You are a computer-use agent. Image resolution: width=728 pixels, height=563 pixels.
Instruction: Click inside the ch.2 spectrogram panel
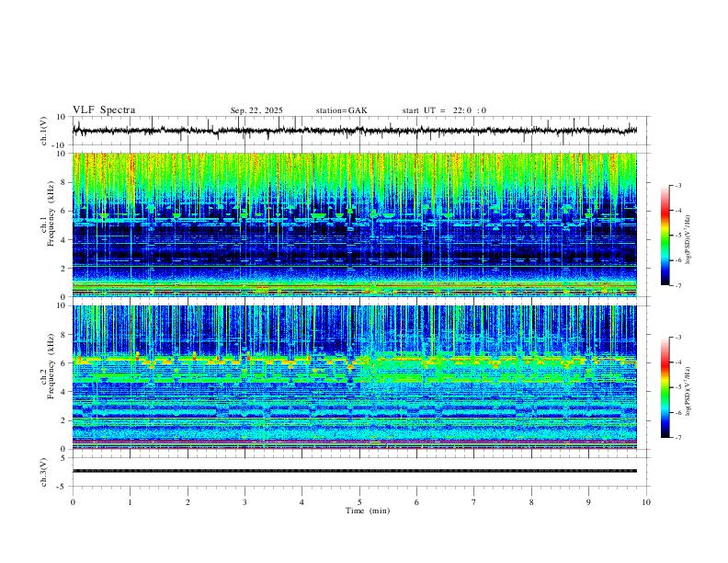(354, 377)
